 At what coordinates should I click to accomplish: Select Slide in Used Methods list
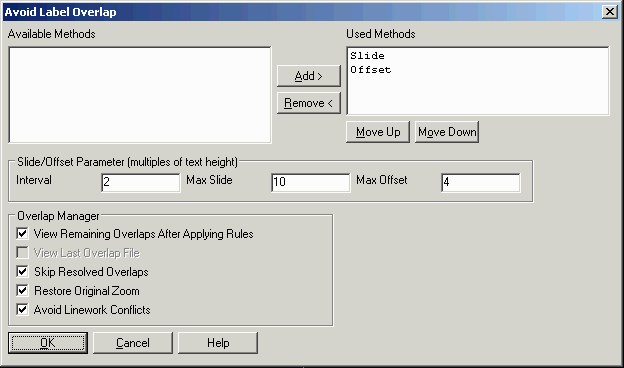click(x=367, y=56)
